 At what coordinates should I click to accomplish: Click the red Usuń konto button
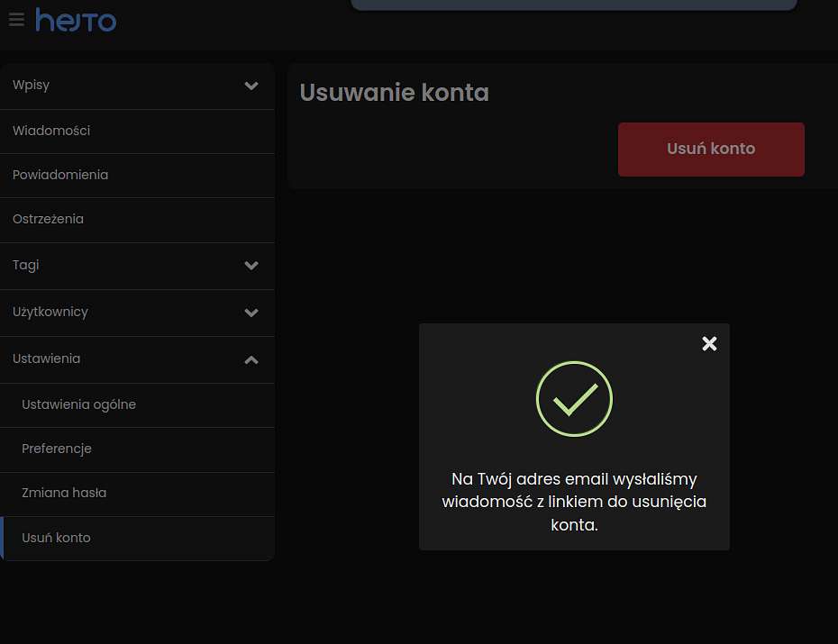[x=711, y=149]
